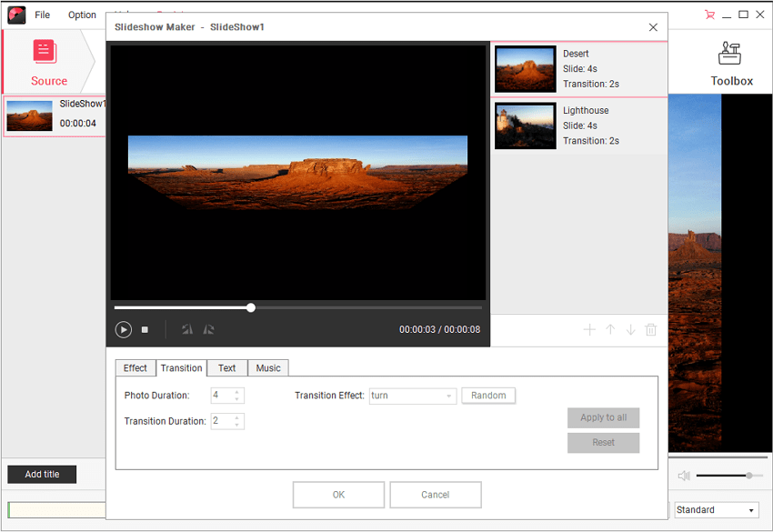Click the speaker volume icon
Screen dimensions: 773x532
point(684,475)
